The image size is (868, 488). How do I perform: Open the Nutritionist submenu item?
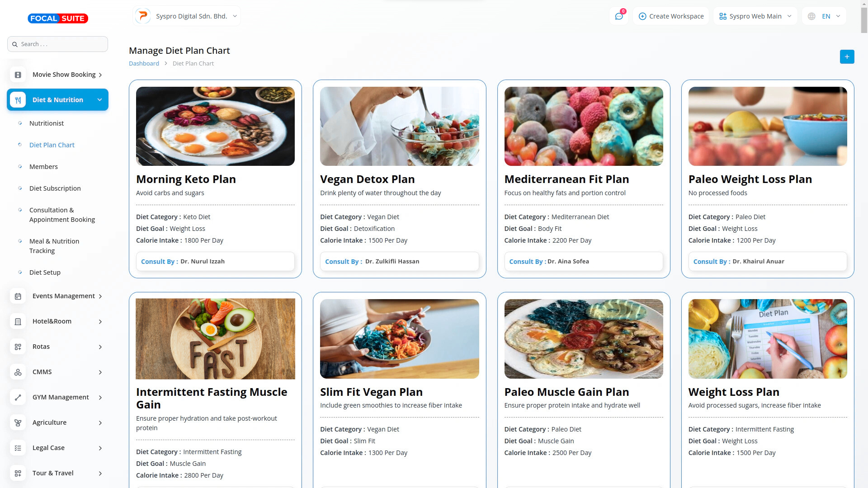coord(47,123)
